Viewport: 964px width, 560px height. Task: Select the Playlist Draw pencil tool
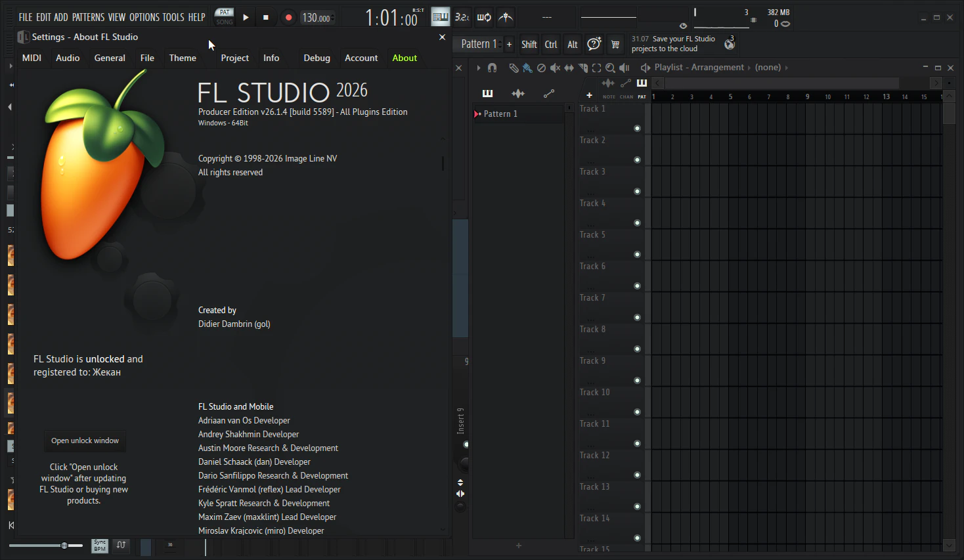[x=514, y=68]
